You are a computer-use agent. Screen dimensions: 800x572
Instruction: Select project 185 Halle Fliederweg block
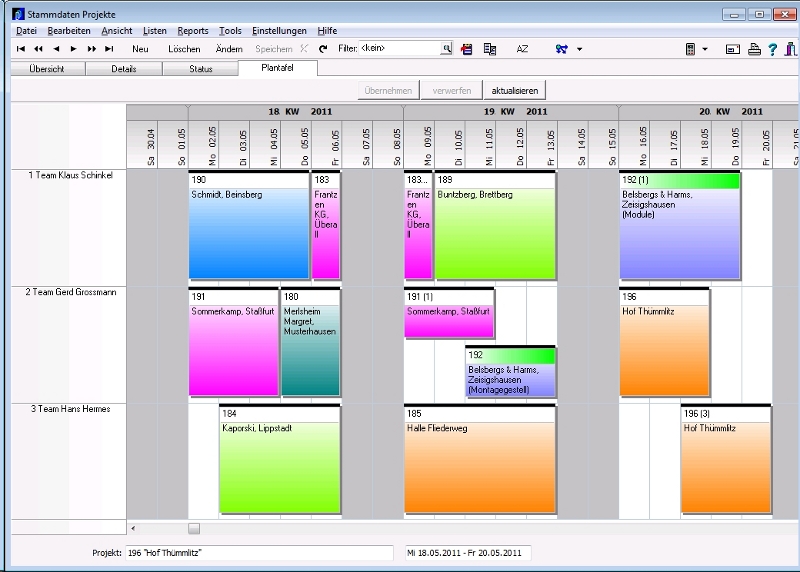(480, 459)
